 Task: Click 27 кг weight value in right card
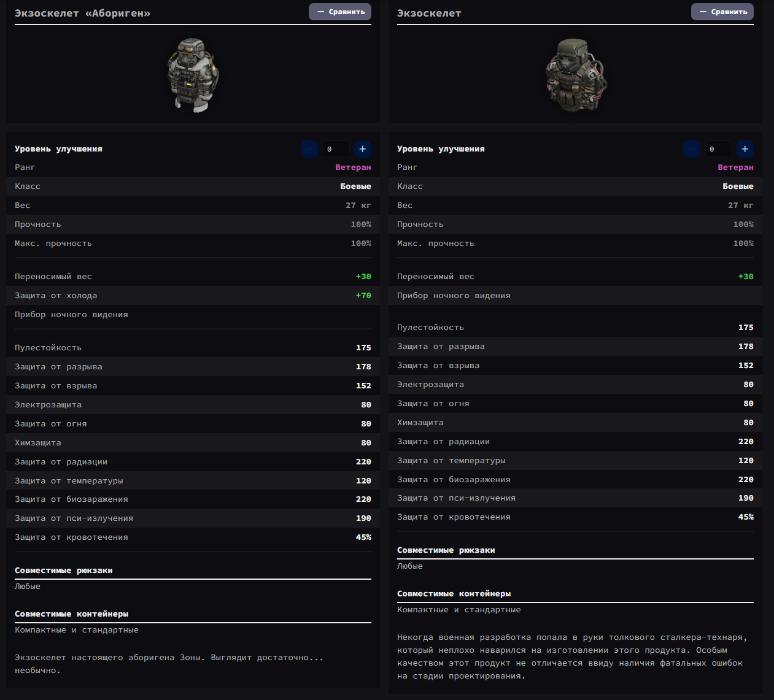coord(741,206)
